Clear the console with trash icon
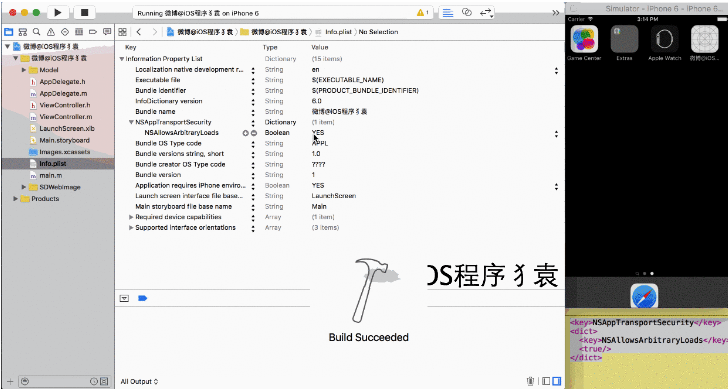The image size is (728, 389). 530,381
